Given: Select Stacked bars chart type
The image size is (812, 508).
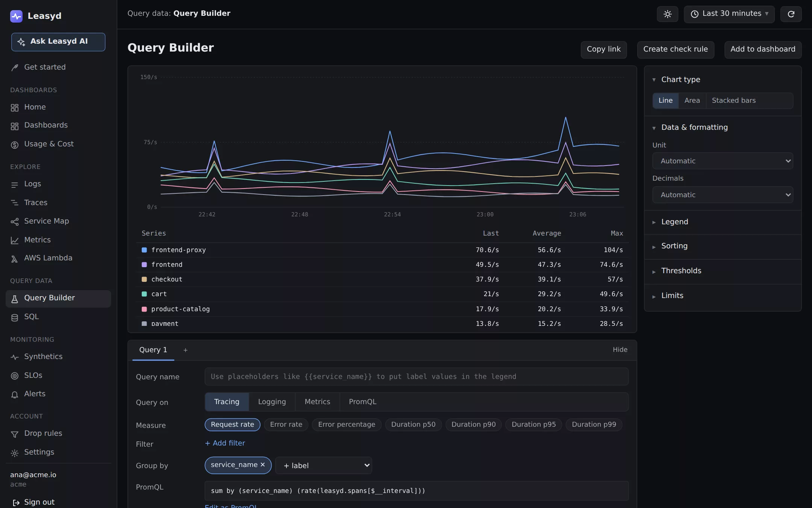Looking at the screenshot, I should point(733,100).
